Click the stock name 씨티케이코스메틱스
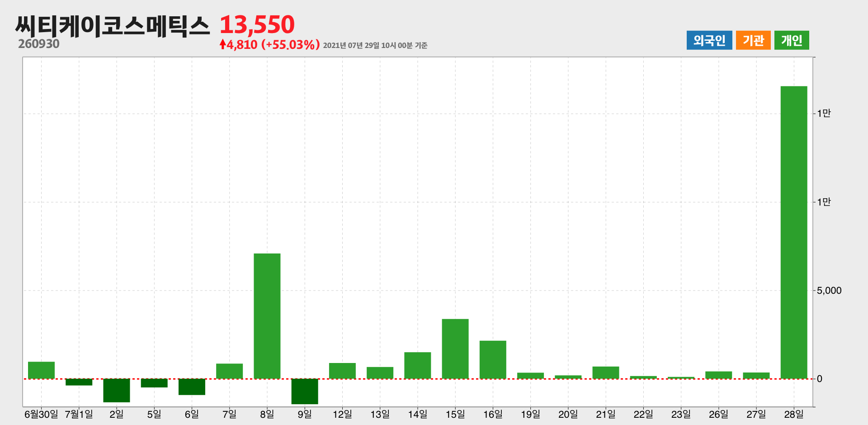This screenshot has width=868, height=425. [113, 25]
